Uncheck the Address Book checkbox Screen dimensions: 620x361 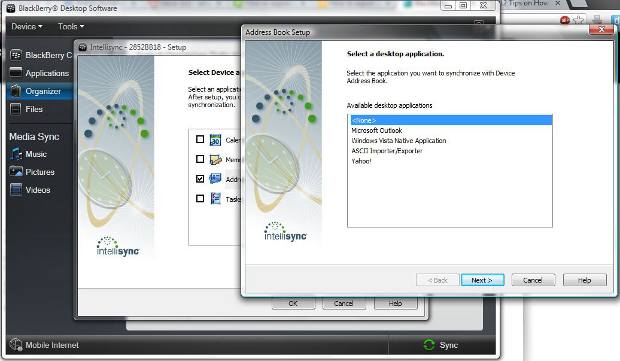click(x=200, y=179)
